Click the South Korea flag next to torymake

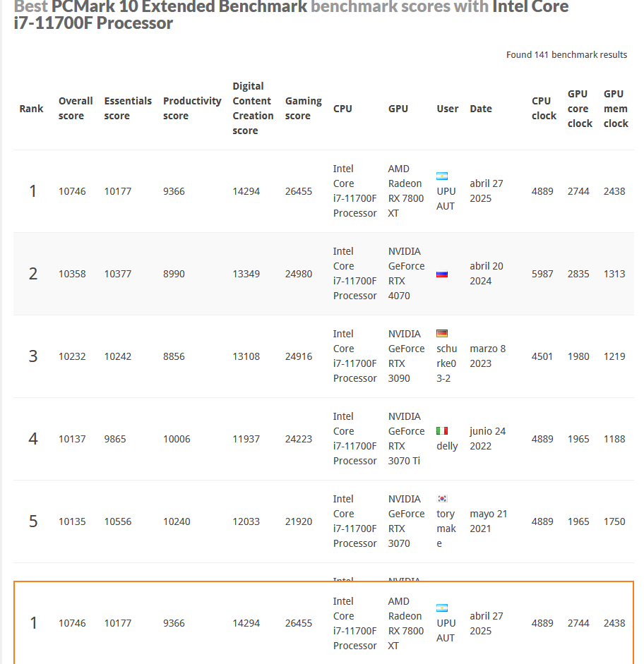tap(442, 499)
